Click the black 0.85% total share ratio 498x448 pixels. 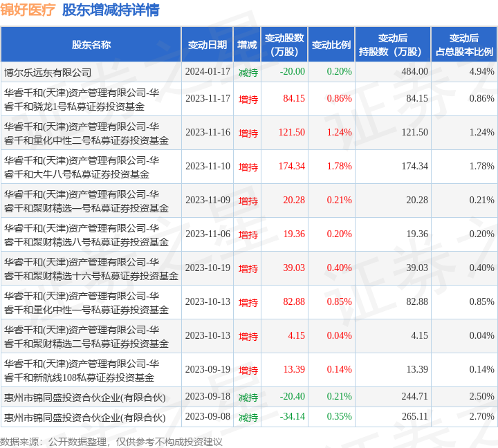(x=482, y=303)
